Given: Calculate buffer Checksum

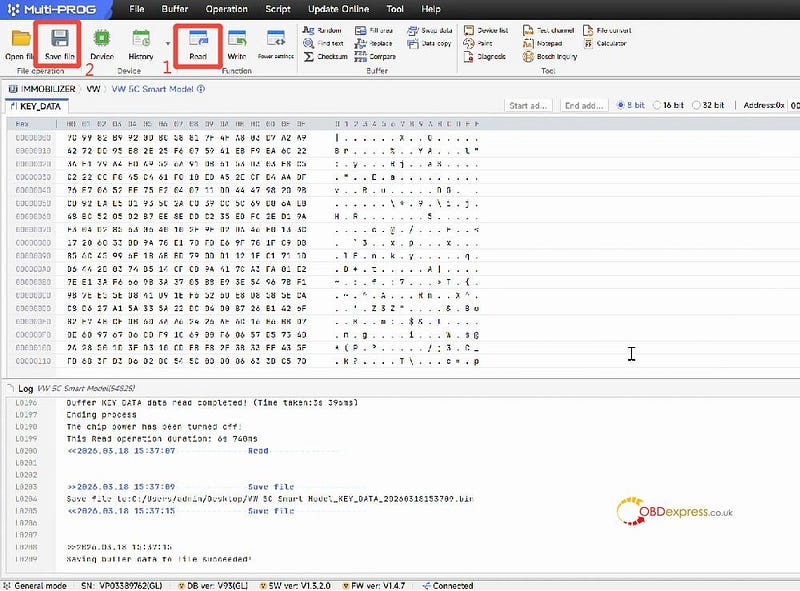Looking at the screenshot, I should pyautogui.click(x=326, y=57).
